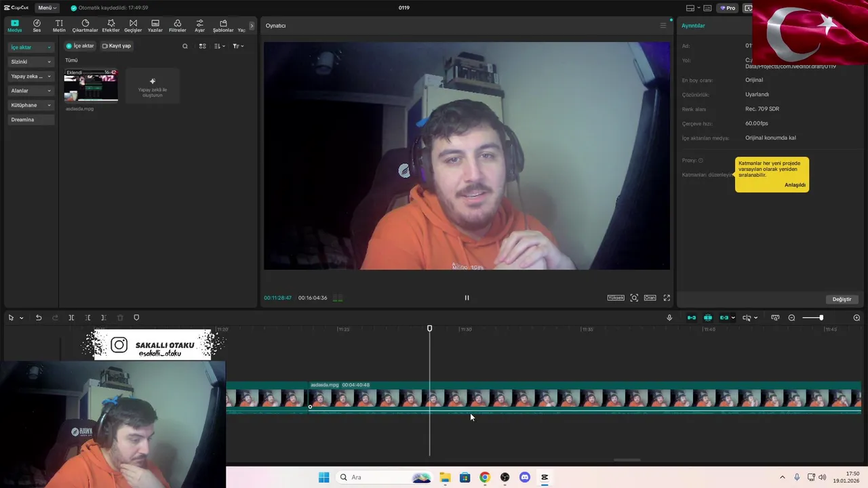Open the player panel hamburger menu
The image size is (868, 488).
tap(663, 26)
